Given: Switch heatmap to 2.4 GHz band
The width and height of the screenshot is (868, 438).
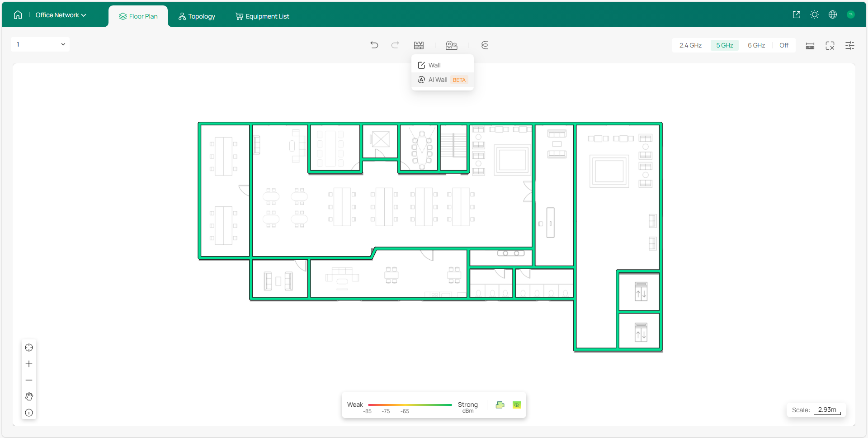Looking at the screenshot, I should pyautogui.click(x=690, y=45).
